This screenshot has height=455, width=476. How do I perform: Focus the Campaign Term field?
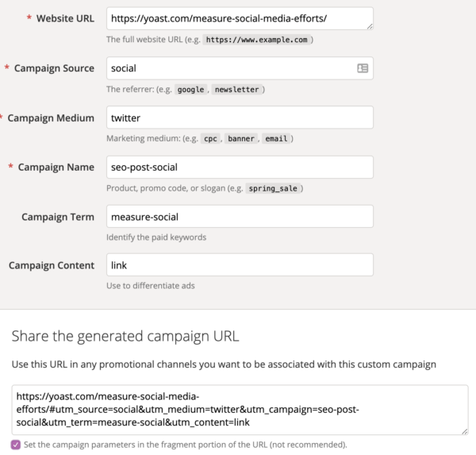[x=240, y=216]
